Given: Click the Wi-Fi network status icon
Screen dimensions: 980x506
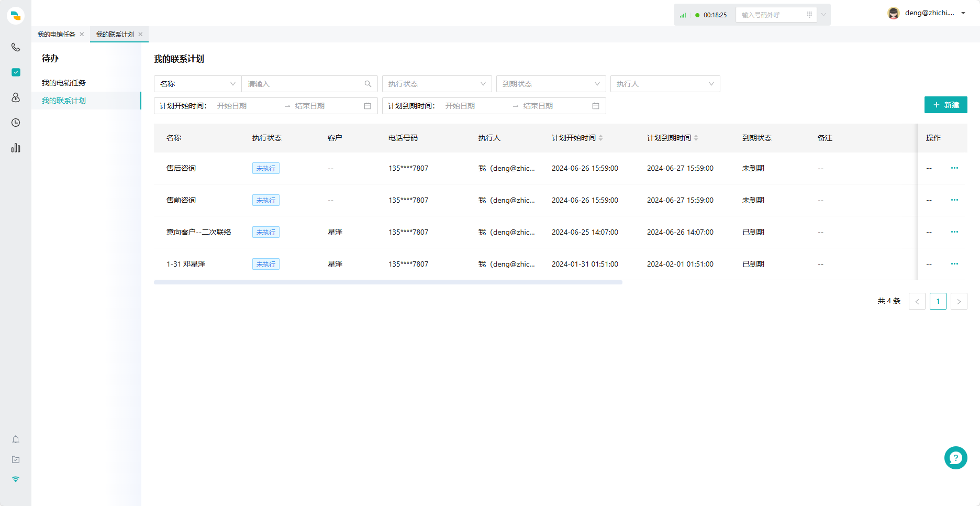Looking at the screenshot, I should pos(16,479).
